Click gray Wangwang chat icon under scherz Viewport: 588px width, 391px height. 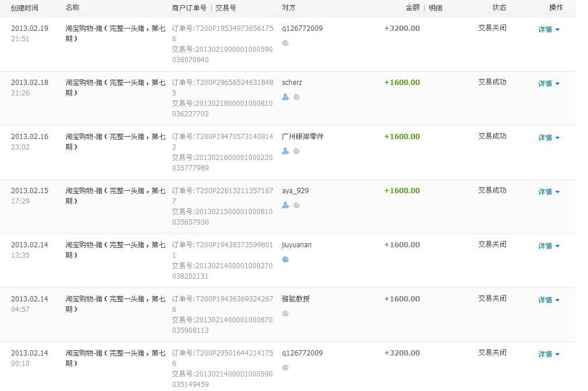click(297, 97)
